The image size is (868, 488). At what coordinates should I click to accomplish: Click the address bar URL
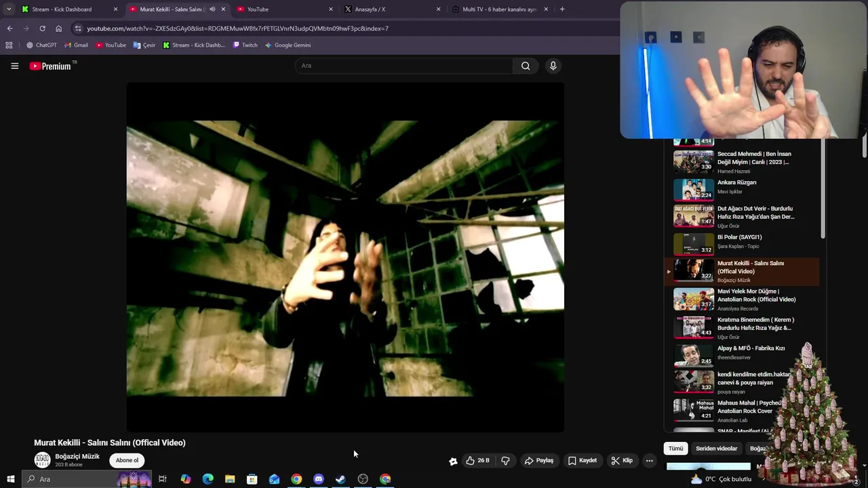[237, 28]
